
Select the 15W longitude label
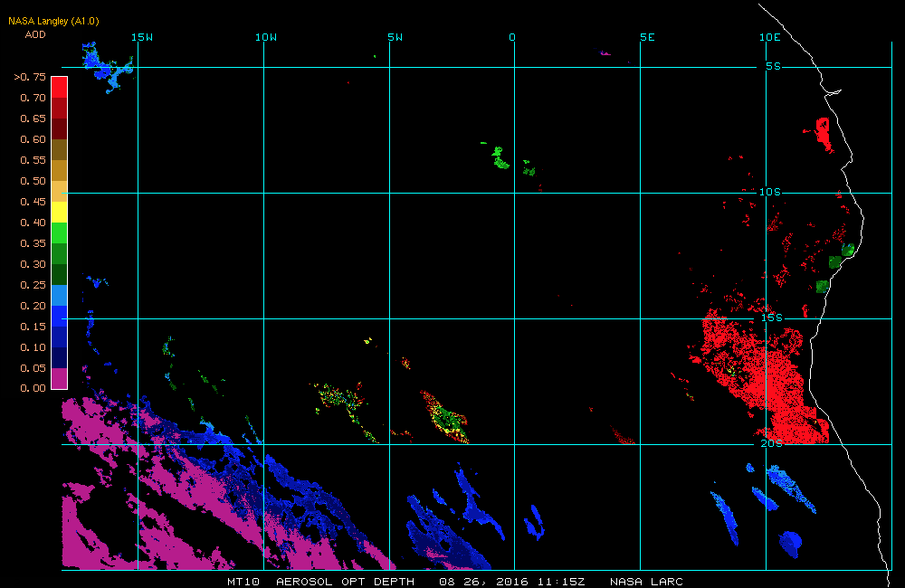pyautogui.click(x=142, y=37)
